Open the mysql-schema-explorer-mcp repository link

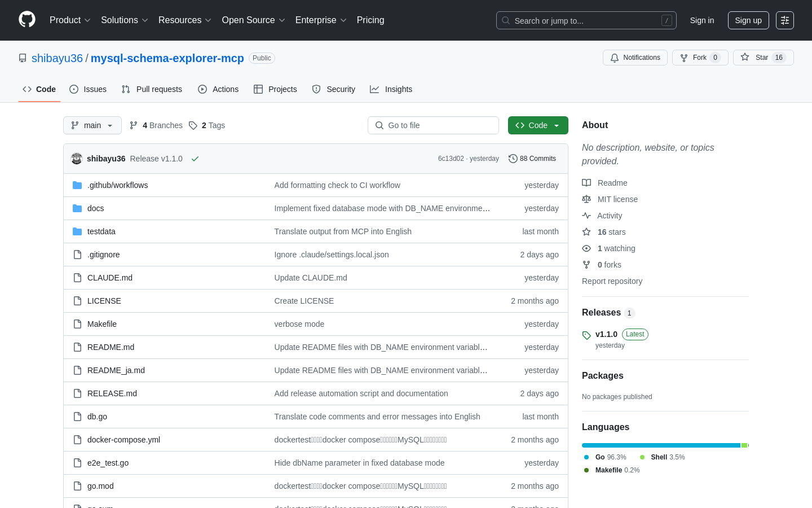click(167, 58)
